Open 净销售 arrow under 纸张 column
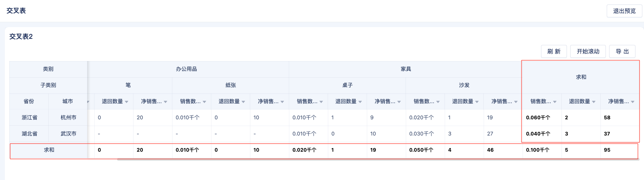Image resolution: width=644 pixels, height=180 pixels. (x=282, y=102)
